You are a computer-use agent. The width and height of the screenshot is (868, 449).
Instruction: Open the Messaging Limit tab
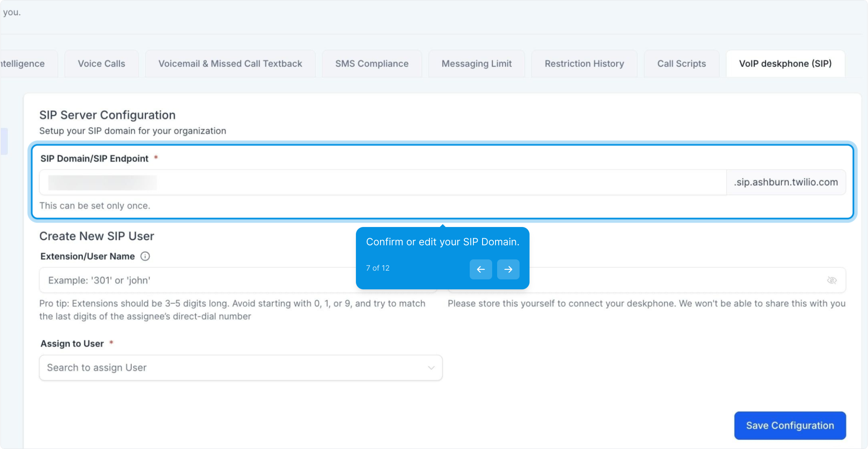[476, 64]
